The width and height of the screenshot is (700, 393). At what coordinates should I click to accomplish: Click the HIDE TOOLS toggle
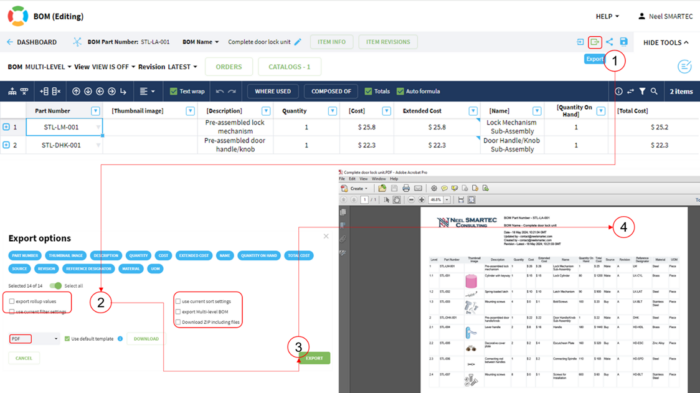(666, 42)
